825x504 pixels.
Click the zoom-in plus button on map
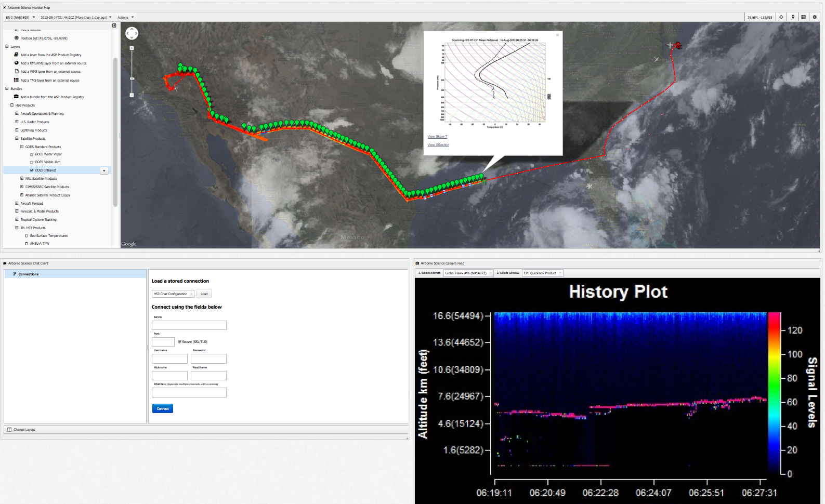132,48
